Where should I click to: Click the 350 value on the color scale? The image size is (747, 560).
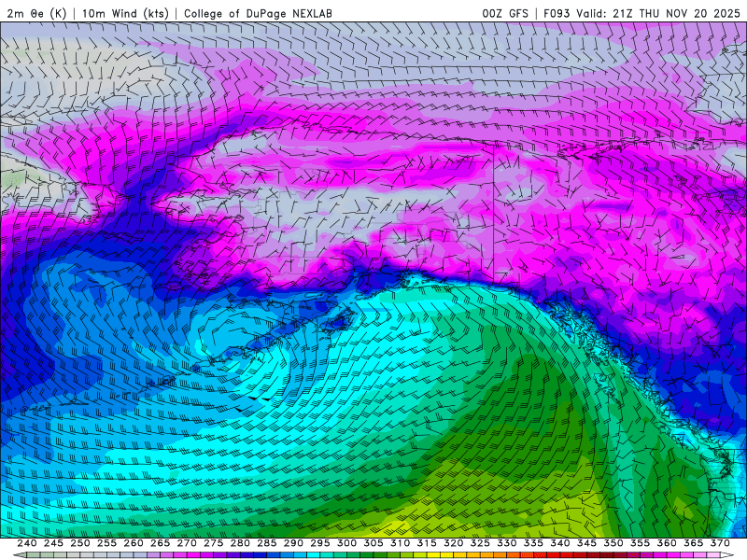click(614, 543)
